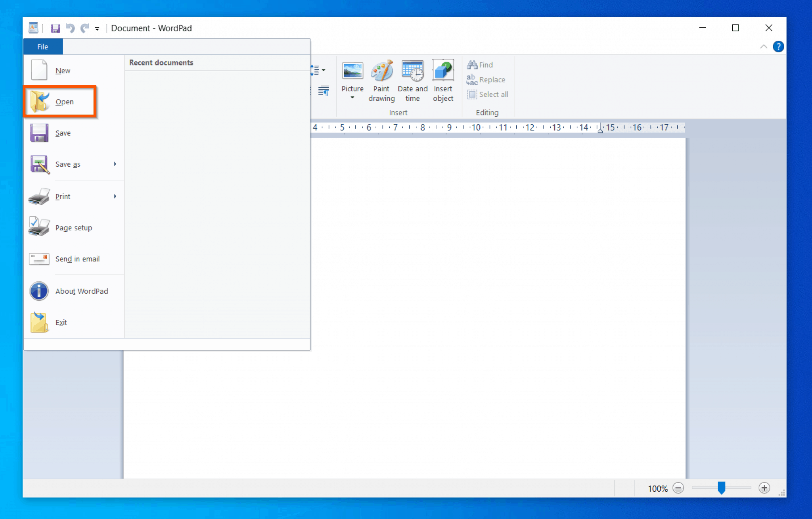Undo the last action
This screenshot has height=519, width=812.
pyautogui.click(x=70, y=28)
